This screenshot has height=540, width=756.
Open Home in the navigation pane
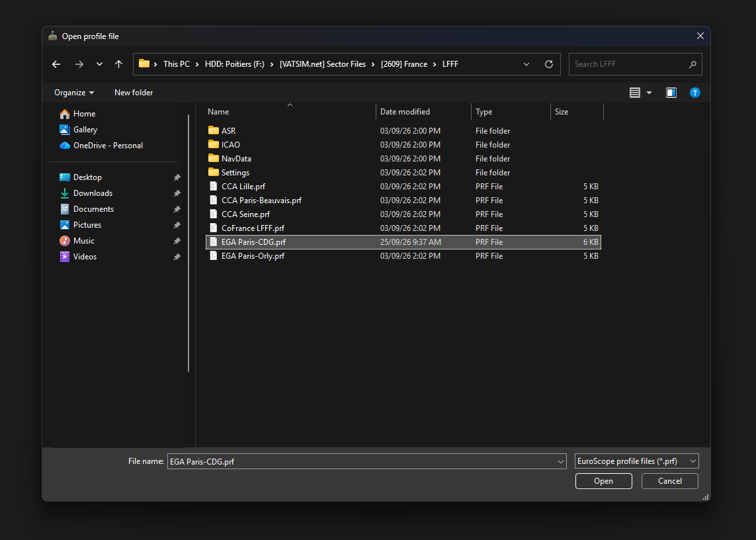tap(77, 114)
